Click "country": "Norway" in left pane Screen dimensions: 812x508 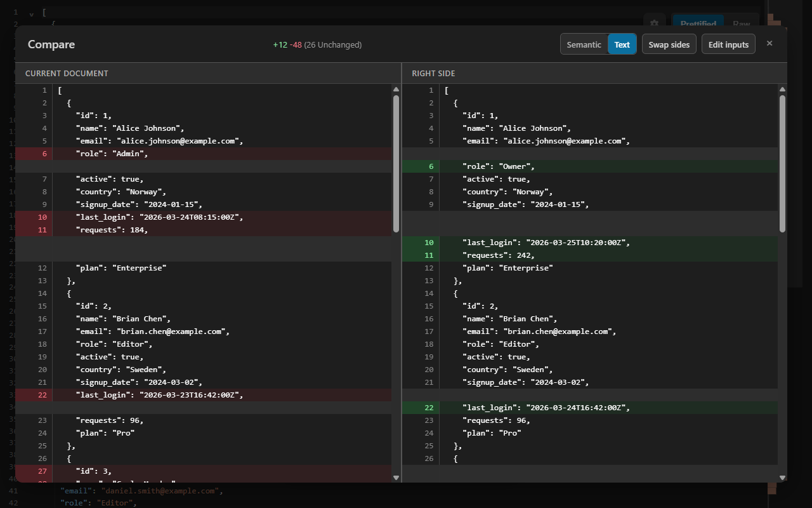121,192
